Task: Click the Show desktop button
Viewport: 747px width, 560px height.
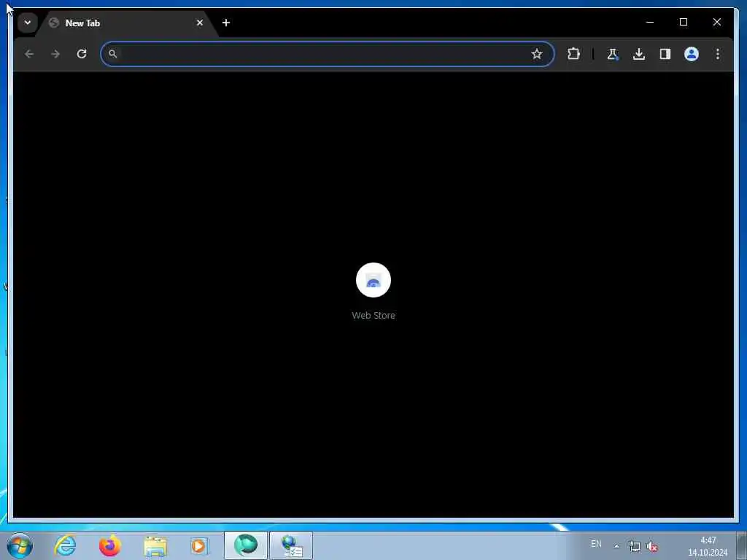Action: tap(742, 545)
